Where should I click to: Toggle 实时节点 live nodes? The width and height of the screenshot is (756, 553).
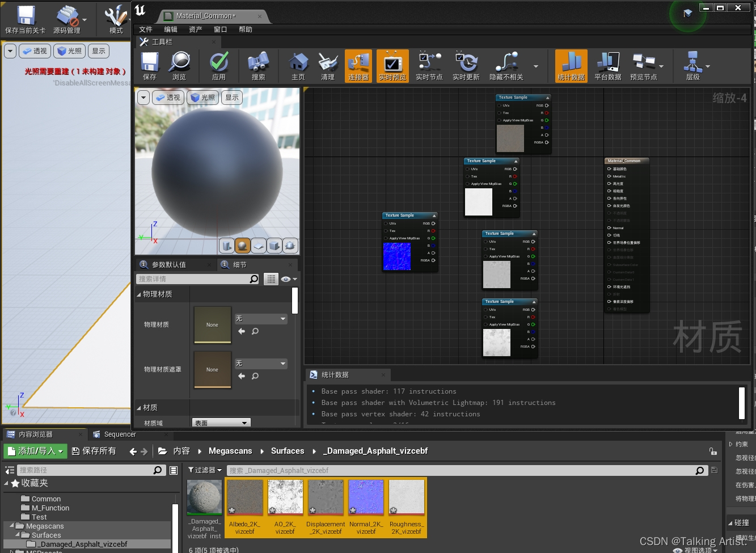pyautogui.click(x=429, y=66)
